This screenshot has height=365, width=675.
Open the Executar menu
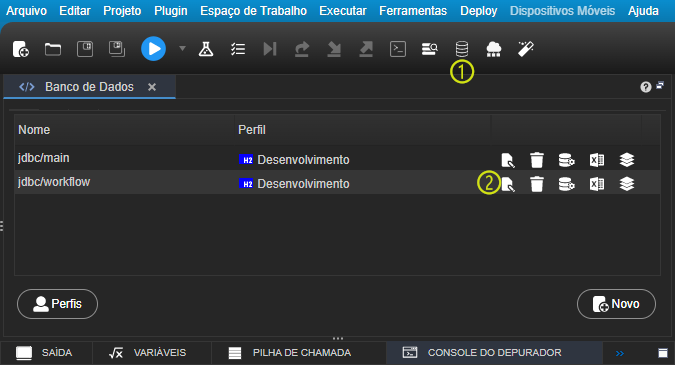tap(343, 11)
